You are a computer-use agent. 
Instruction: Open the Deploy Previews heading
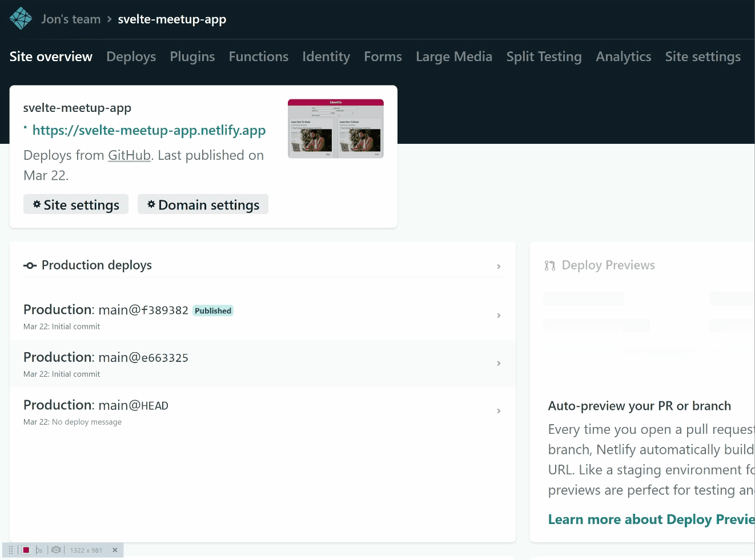608,265
